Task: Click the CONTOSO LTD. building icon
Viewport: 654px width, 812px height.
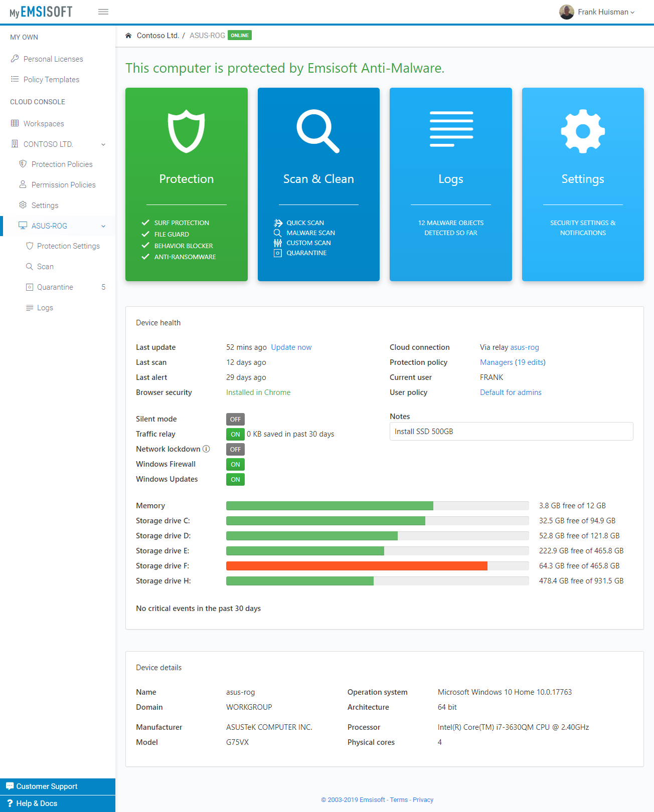Action: tap(15, 144)
